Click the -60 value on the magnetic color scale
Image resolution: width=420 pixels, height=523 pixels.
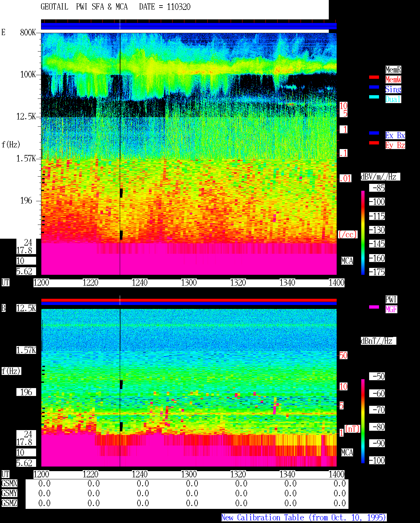click(377, 393)
